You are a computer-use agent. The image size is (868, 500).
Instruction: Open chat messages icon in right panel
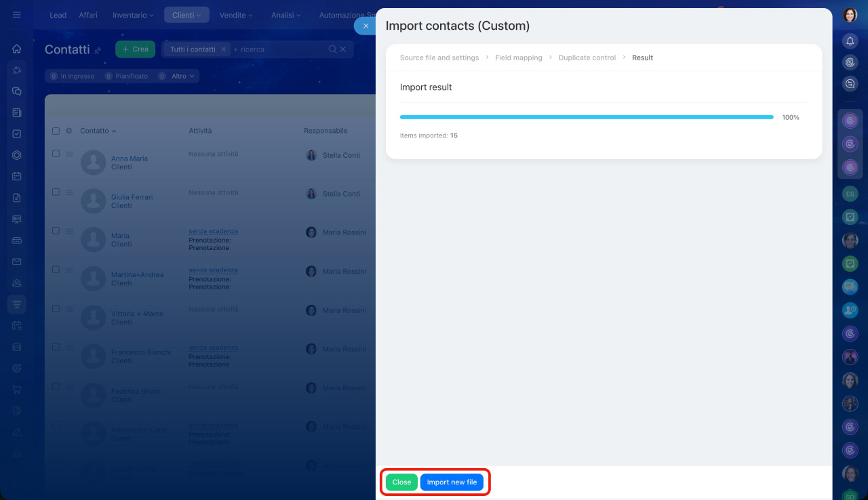tap(850, 84)
